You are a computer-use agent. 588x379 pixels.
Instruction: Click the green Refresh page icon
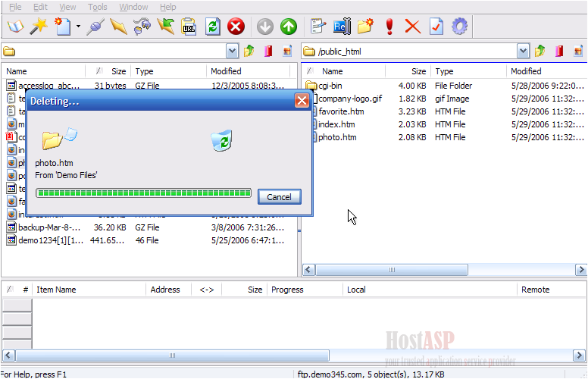point(213,27)
